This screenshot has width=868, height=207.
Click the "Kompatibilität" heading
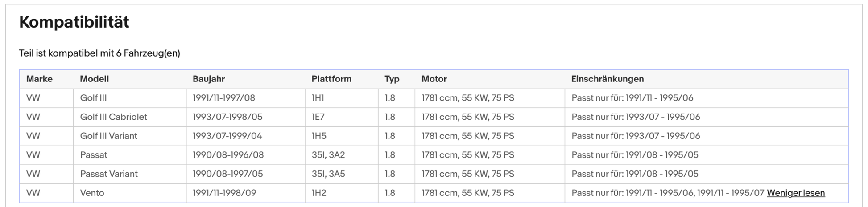tap(74, 22)
